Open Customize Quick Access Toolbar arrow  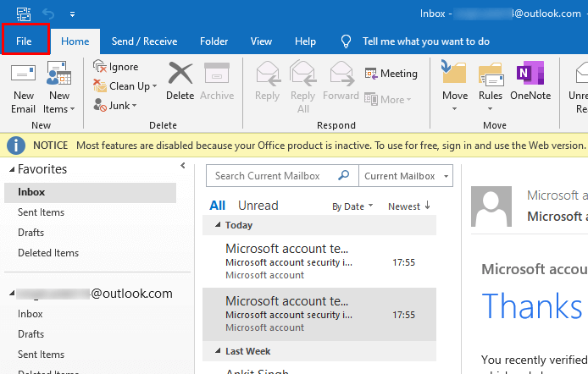(72, 14)
